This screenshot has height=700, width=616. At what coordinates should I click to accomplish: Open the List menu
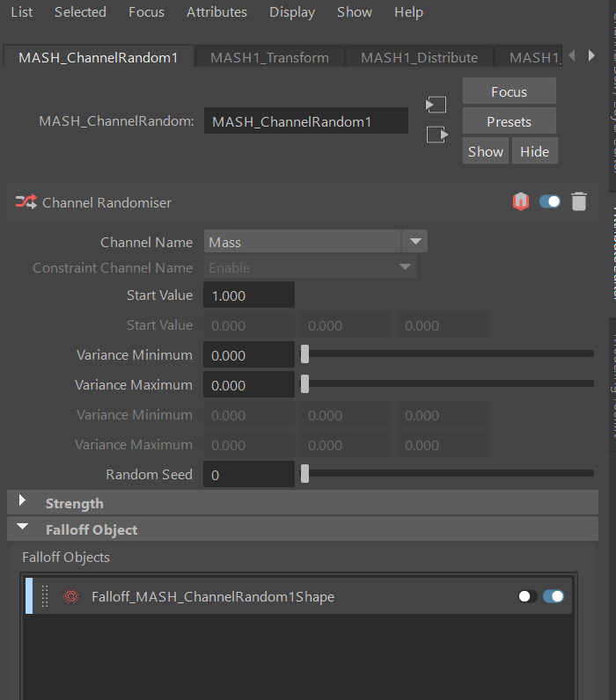pos(21,12)
